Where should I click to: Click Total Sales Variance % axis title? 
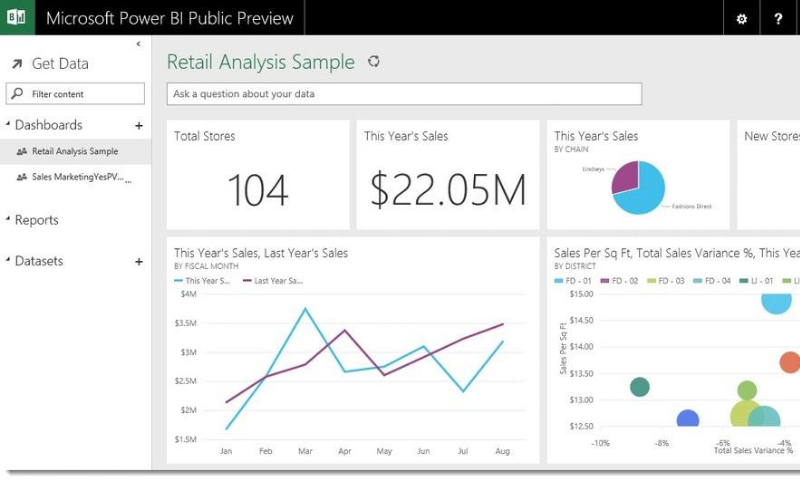coord(753,450)
